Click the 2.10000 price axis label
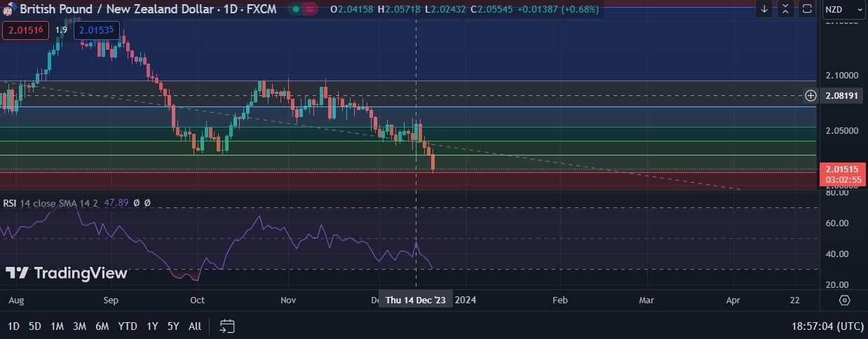The width and height of the screenshot is (868, 339). 841,75
